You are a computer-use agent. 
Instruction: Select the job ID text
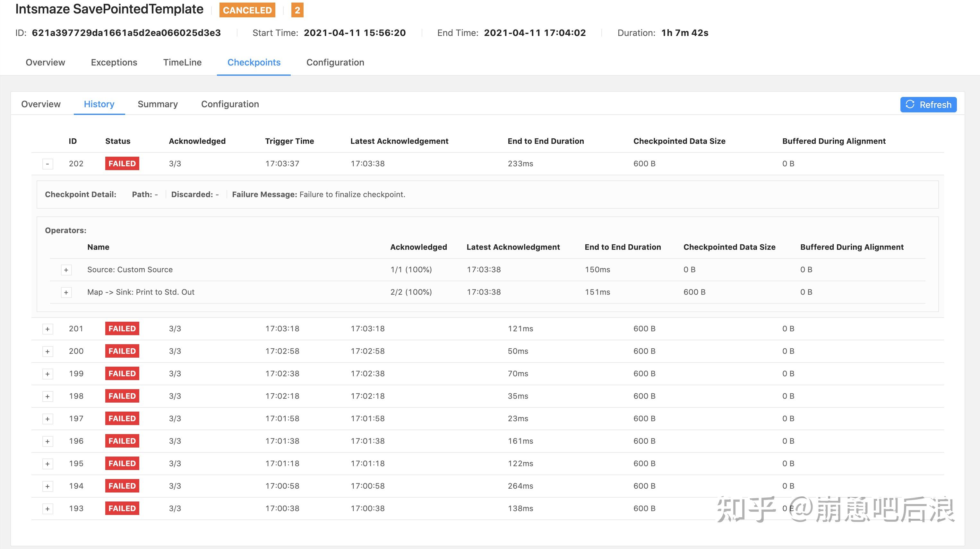point(126,33)
